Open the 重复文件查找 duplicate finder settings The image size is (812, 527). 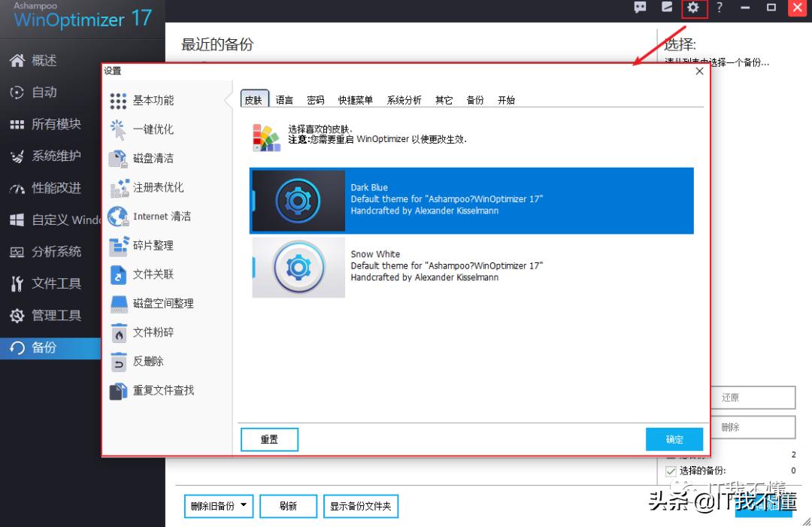pos(119,390)
